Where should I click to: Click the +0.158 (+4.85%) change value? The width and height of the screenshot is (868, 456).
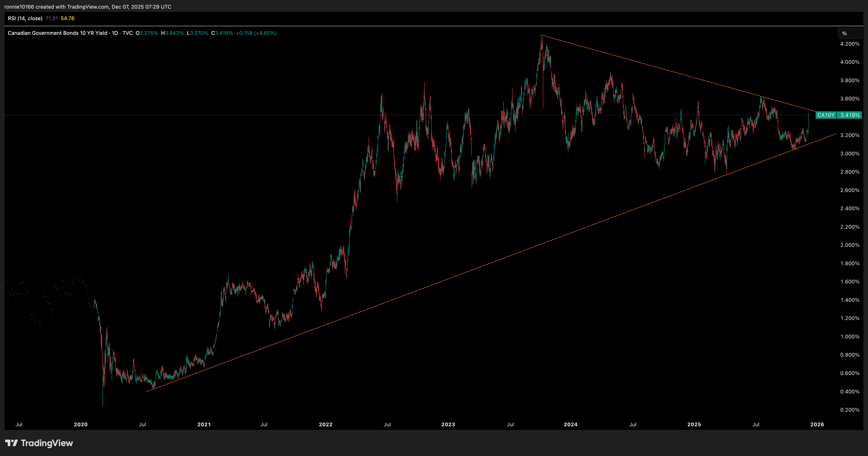[256, 33]
